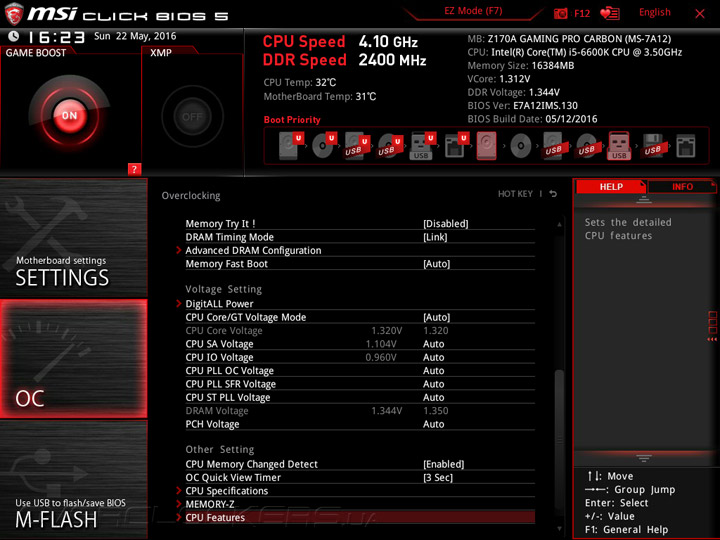
Task: Close the BIOS with the X button
Action: 700,14
